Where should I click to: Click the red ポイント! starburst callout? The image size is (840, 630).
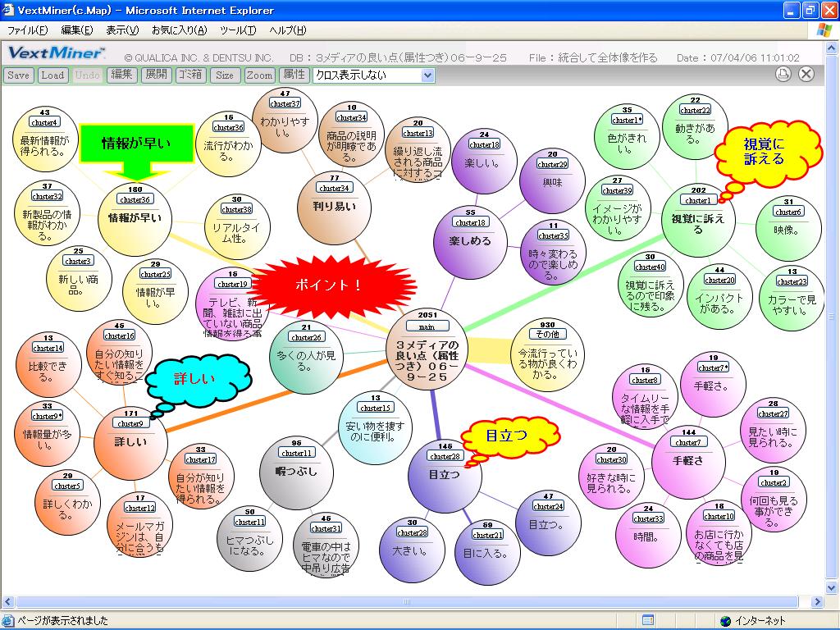pos(330,285)
